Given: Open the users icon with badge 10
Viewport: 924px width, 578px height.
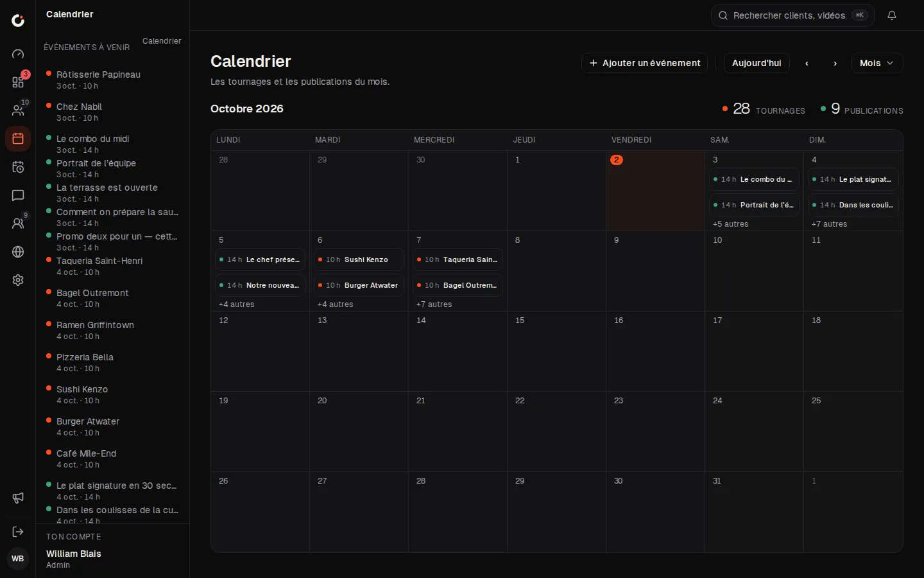Looking at the screenshot, I should click(18, 110).
